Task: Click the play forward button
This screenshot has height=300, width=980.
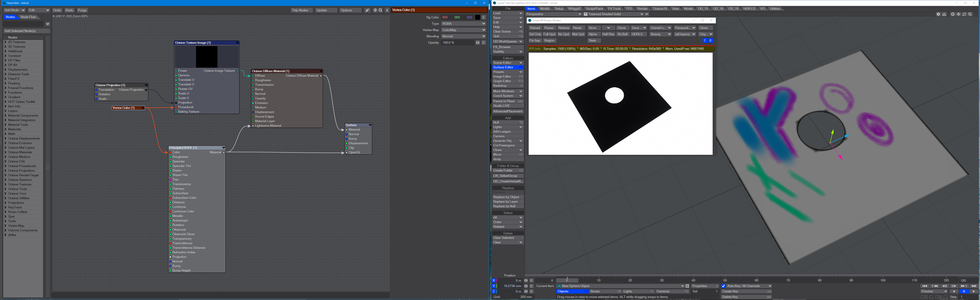Action: pos(973,291)
